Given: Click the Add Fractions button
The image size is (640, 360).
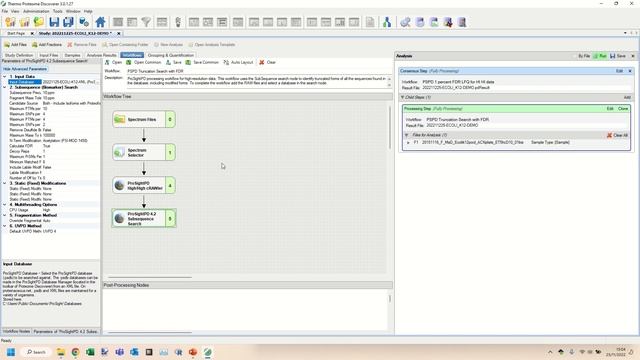Looking at the screenshot, I should [47, 44].
